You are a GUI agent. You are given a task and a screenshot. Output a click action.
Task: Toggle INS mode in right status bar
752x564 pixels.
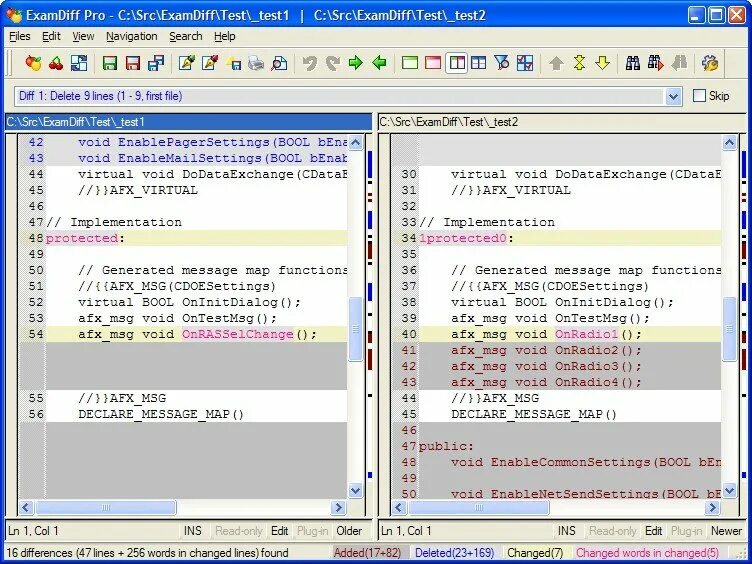(566, 531)
